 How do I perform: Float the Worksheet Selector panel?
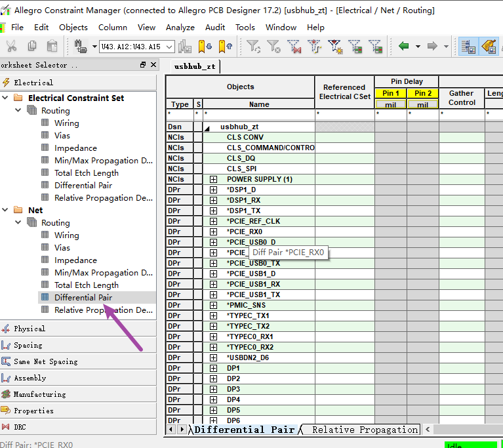[x=143, y=65]
